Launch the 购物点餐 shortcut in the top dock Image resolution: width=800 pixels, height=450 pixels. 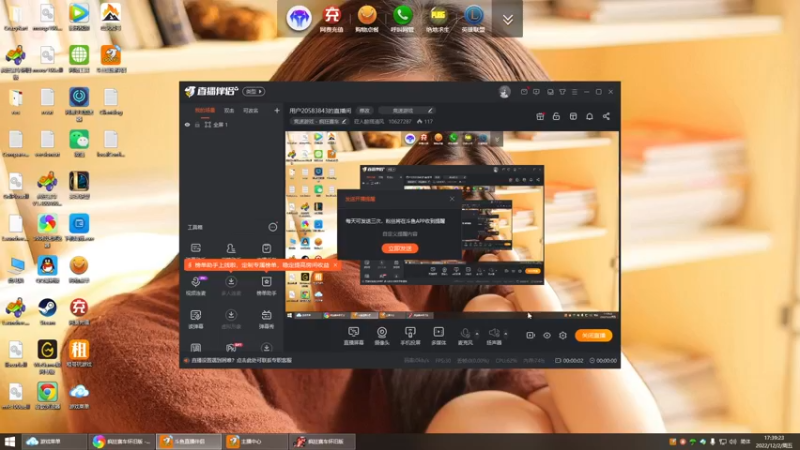point(367,18)
